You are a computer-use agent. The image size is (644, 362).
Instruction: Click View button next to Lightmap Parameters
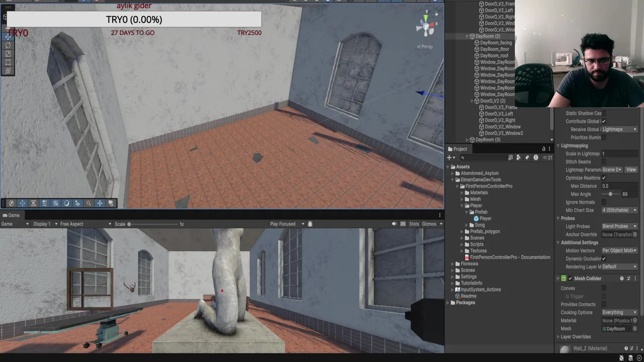631,169
